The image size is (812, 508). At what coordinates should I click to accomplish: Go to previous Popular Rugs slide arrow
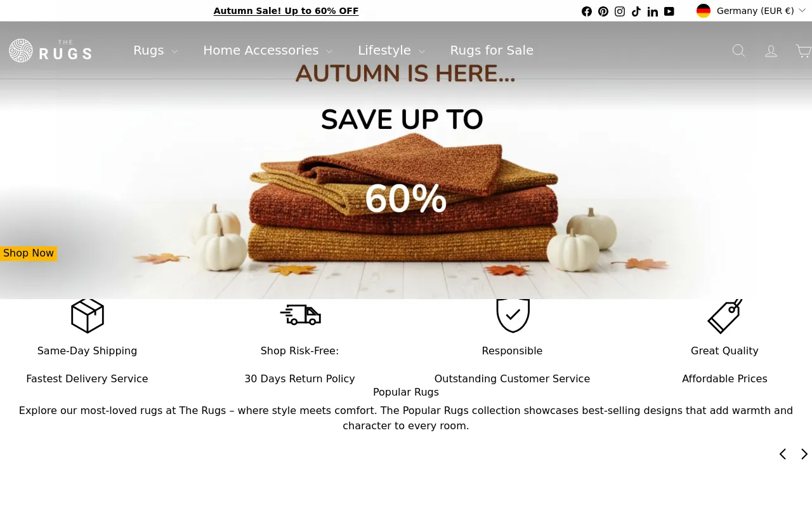pos(783,454)
